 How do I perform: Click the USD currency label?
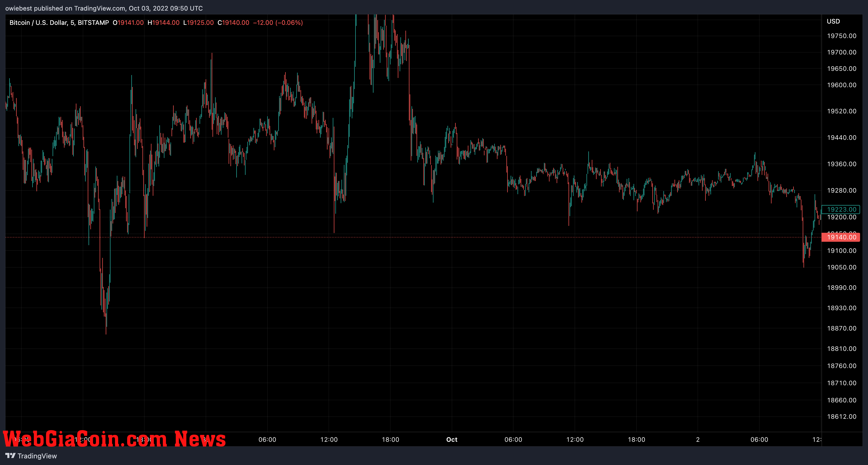833,21
